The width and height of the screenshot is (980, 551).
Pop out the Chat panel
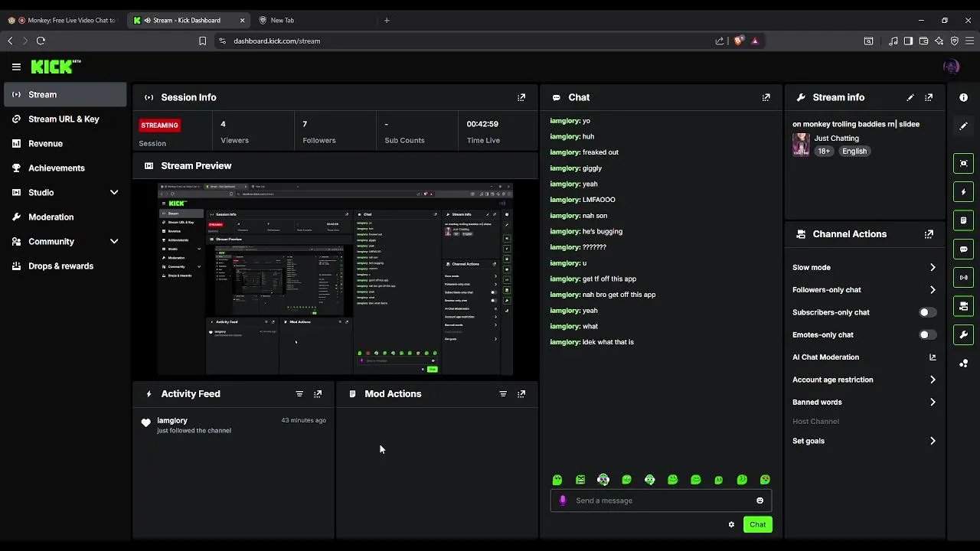coord(766,97)
